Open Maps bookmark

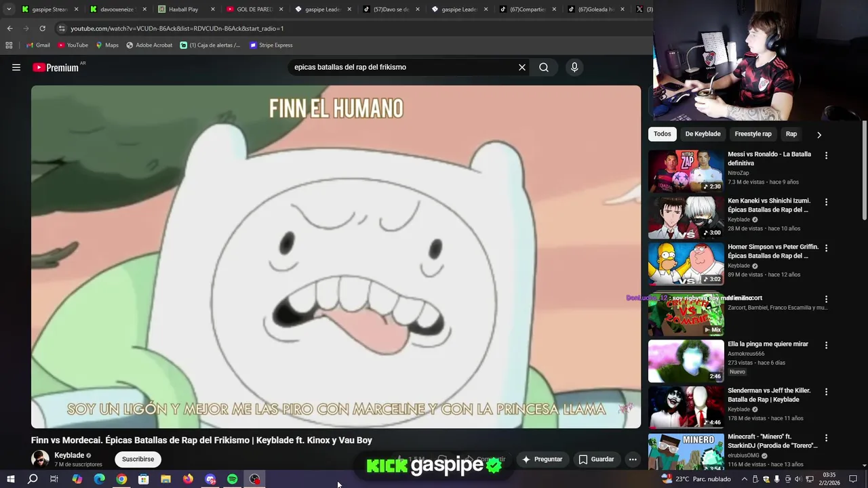(x=107, y=45)
